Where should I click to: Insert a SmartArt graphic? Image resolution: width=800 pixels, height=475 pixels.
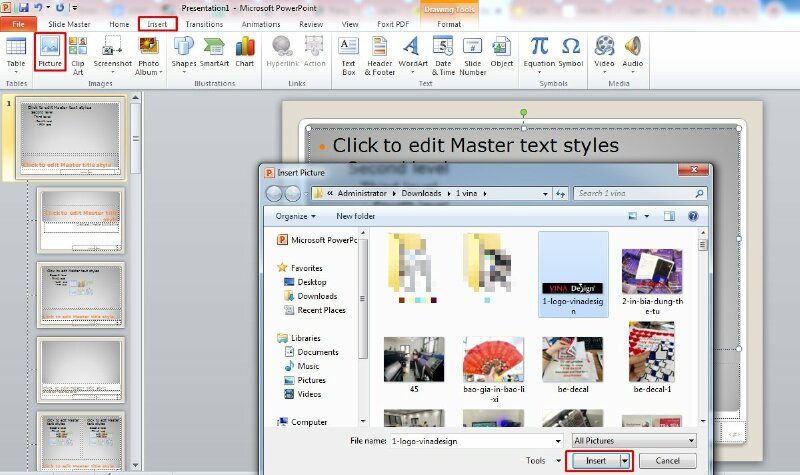click(x=214, y=52)
